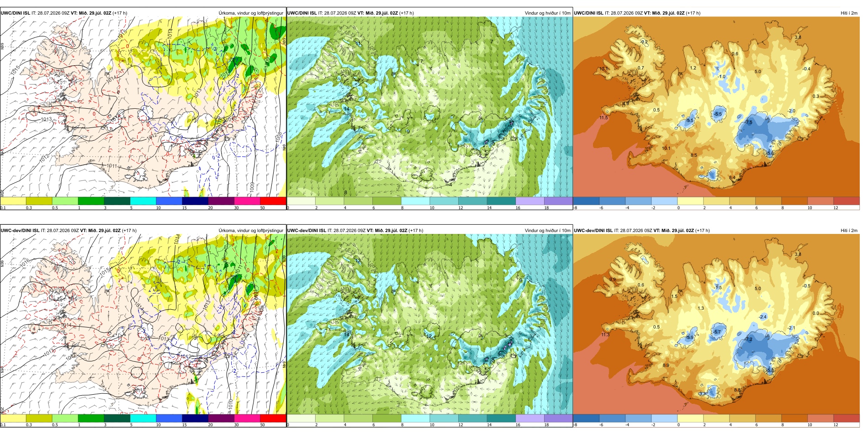Open the bottom UWC-dev/DINI temperature map
This screenshot has width=868, height=434.
(x=716, y=324)
